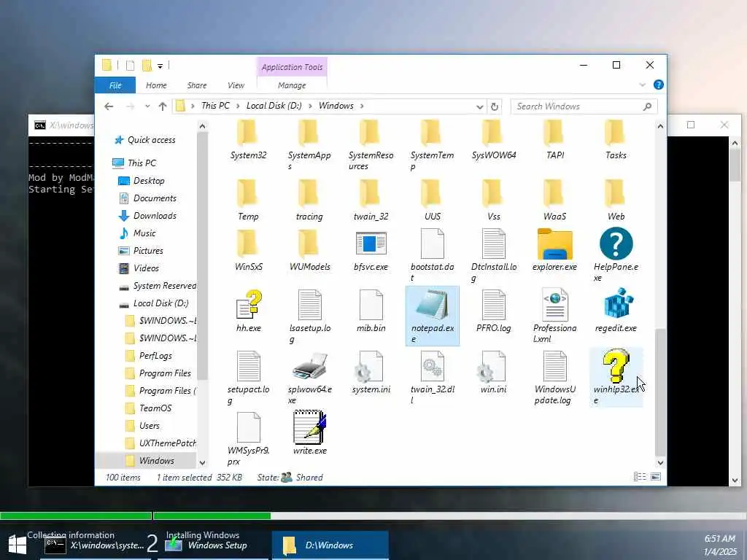Open Explorer help question mark icon
Screen dimensions: 747x560
pos(659,85)
